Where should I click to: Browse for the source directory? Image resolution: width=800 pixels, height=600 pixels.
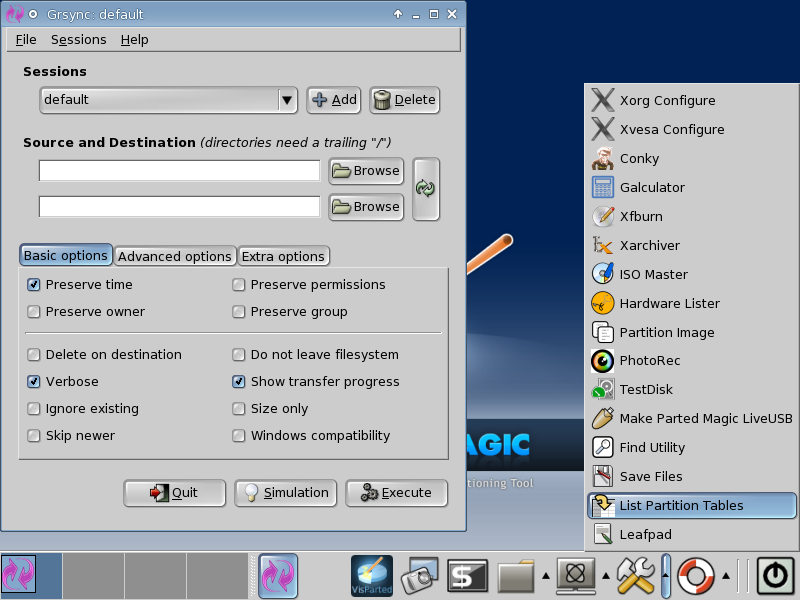pos(366,171)
